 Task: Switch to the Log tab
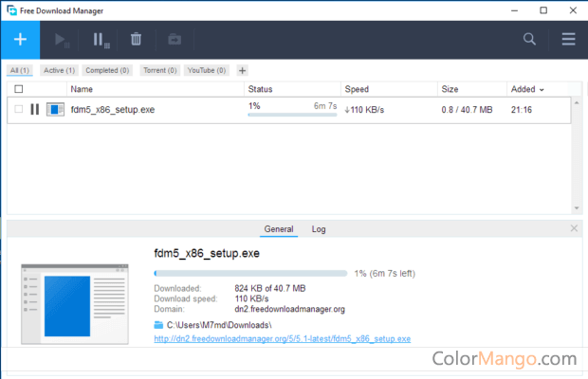click(x=319, y=229)
